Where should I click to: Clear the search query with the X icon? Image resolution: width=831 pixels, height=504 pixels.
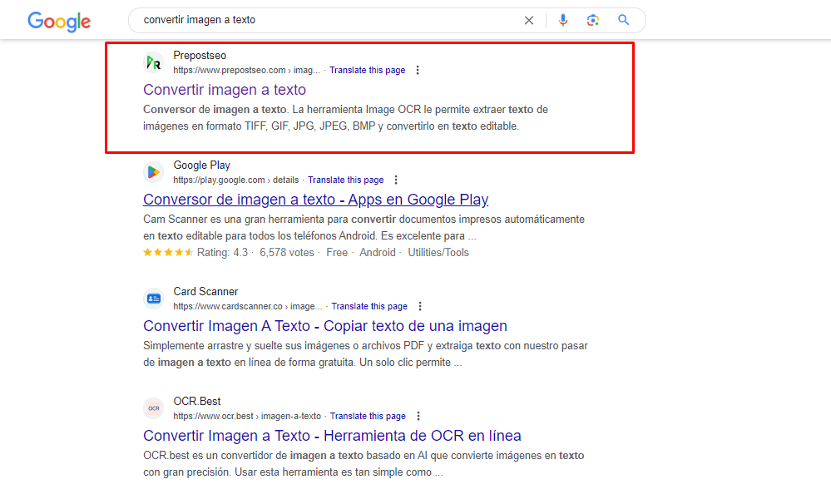point(529,19)
